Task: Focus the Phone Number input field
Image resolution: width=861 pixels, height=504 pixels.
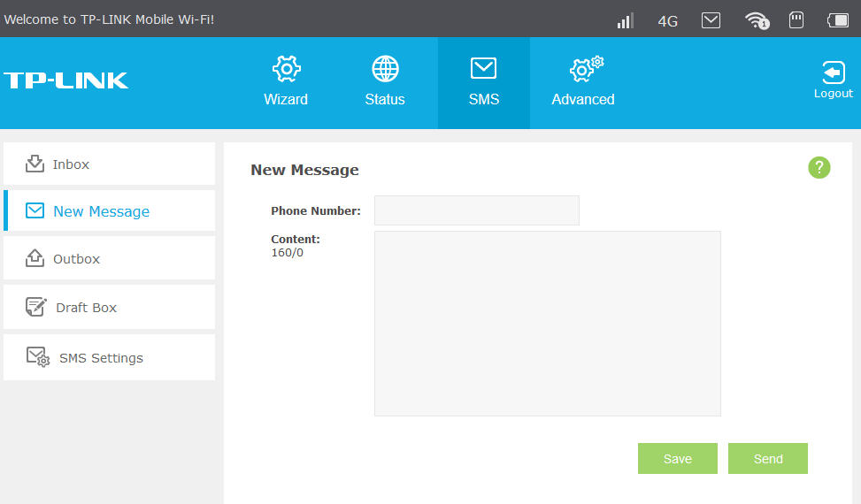Action: [x=477, y=210]
